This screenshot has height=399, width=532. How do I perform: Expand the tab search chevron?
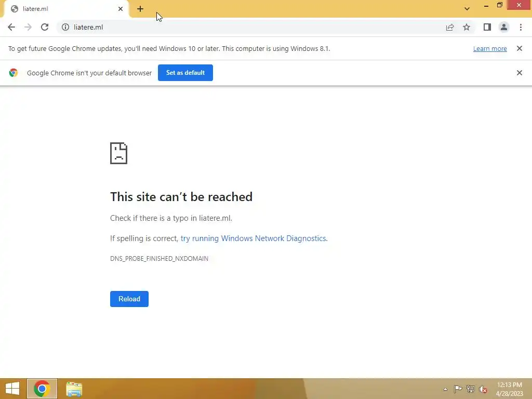(467, 9)
